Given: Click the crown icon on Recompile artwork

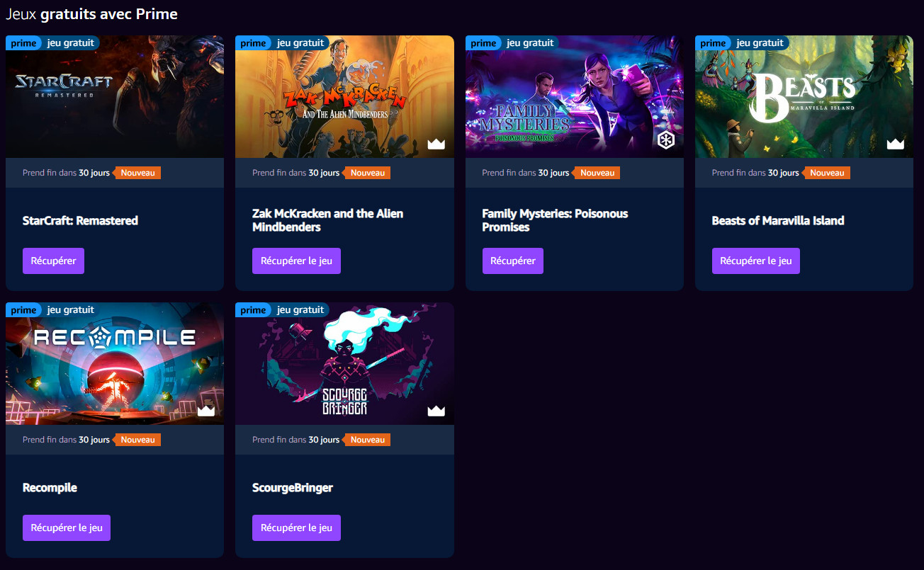Looking at the screenshot, I should coord(206,411).
